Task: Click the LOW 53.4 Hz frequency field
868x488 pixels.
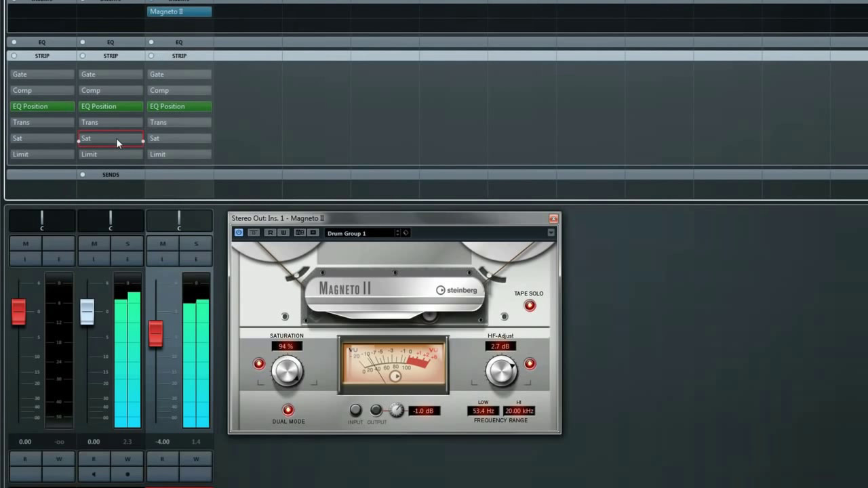Action: [484, 411]
